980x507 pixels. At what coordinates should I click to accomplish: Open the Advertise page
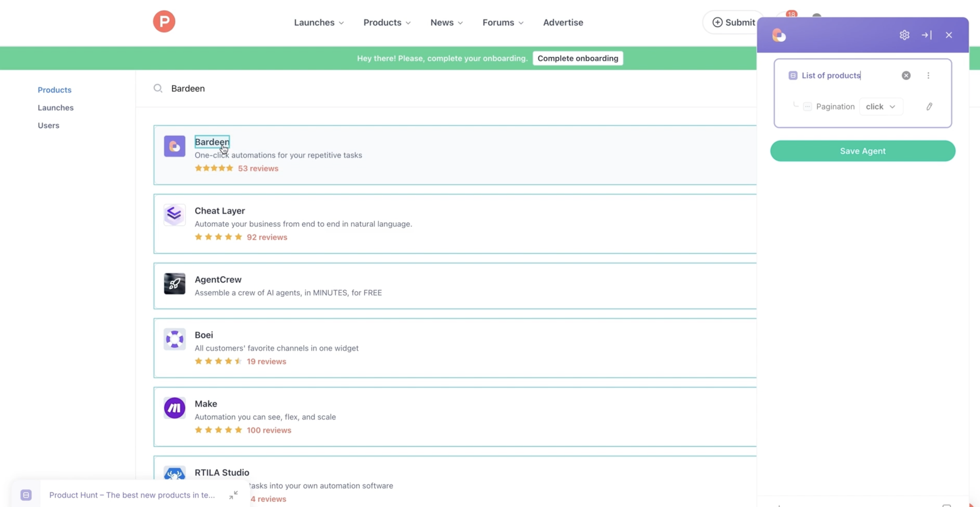click(563, 22)
